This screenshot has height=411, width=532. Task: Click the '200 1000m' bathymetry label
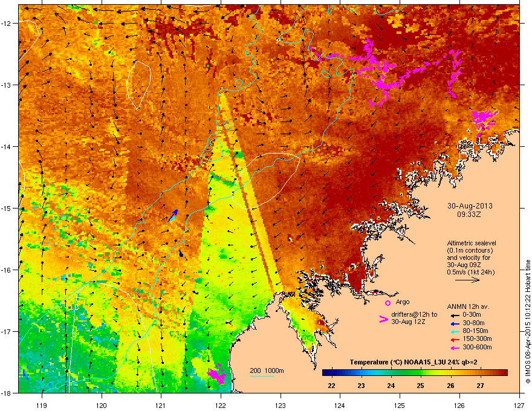267,371
